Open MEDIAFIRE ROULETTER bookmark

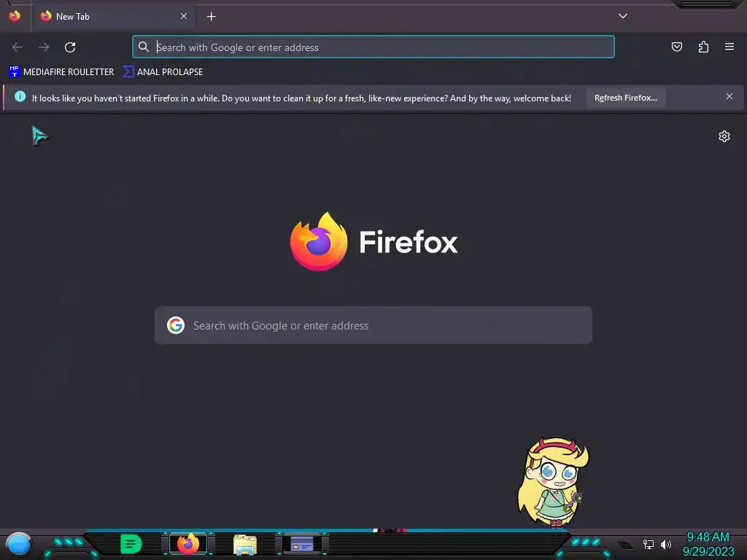61,72
